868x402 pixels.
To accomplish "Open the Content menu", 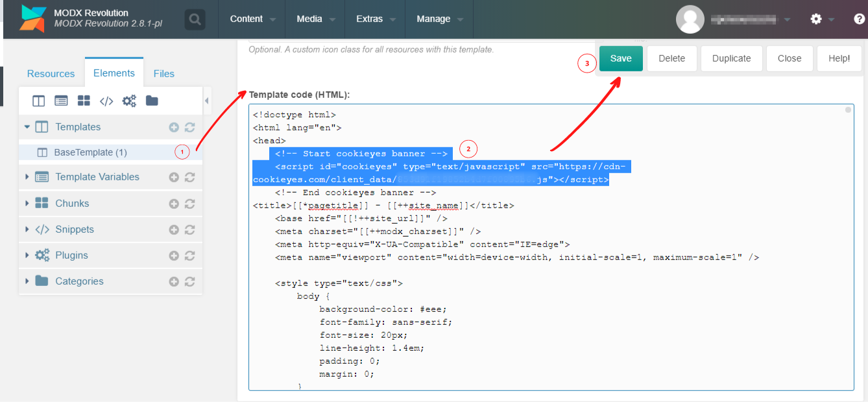I will (252, 19).
